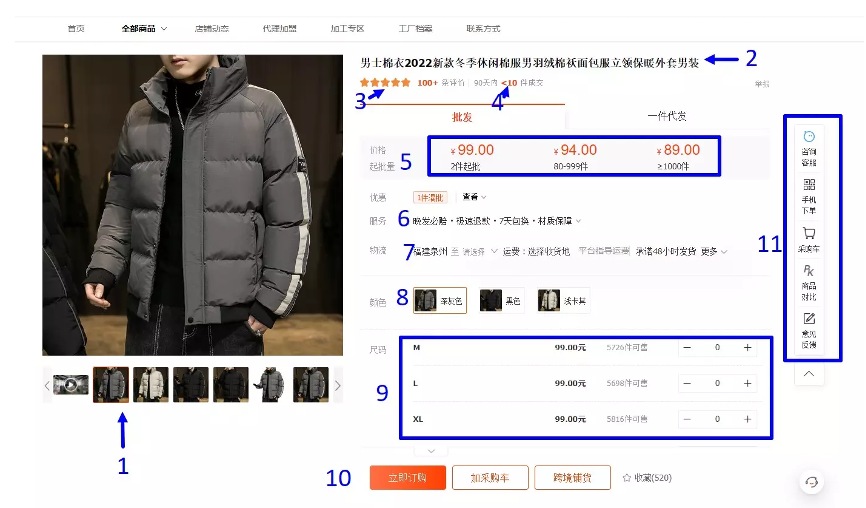Expand the service guarantees chevron

click(578, 221)
